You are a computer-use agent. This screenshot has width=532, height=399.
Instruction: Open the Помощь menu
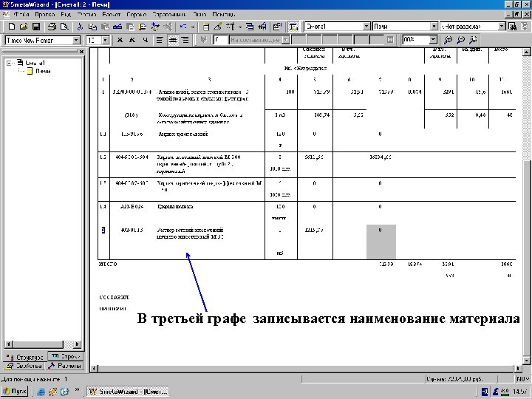pyautogui.click(x=224, y=15)
